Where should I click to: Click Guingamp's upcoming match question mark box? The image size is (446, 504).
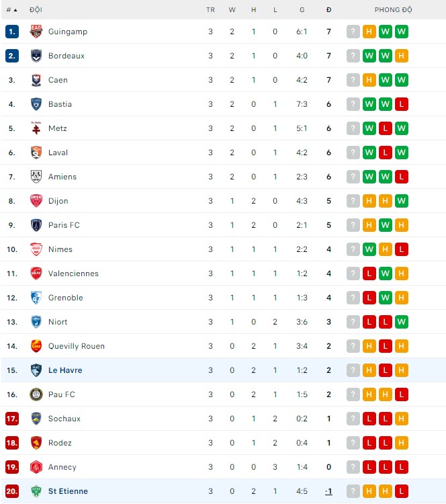click(353, 32)
